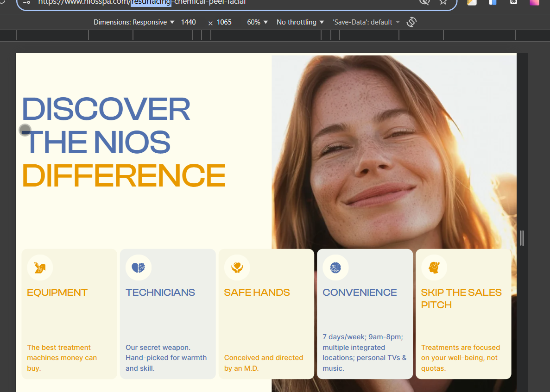550x392 pixels.
Task: Click the site information icon beside the URL
Action: tap(26, 2)
